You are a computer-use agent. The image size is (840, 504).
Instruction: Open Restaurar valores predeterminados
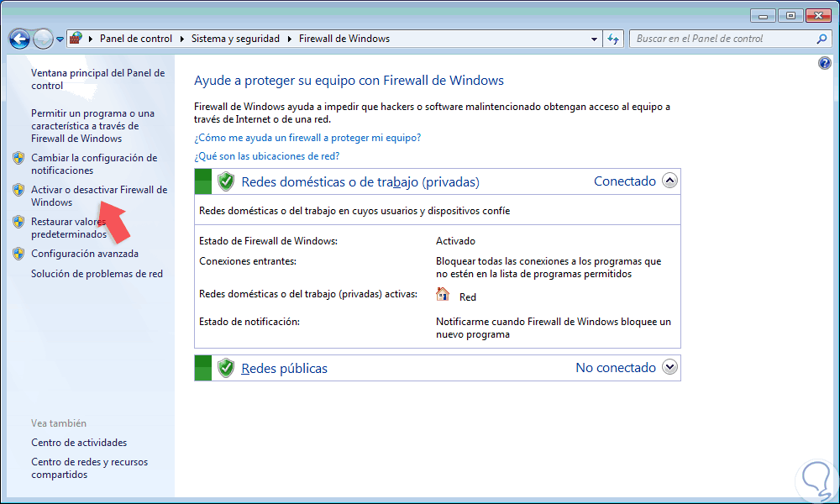[x=69, y=228]
